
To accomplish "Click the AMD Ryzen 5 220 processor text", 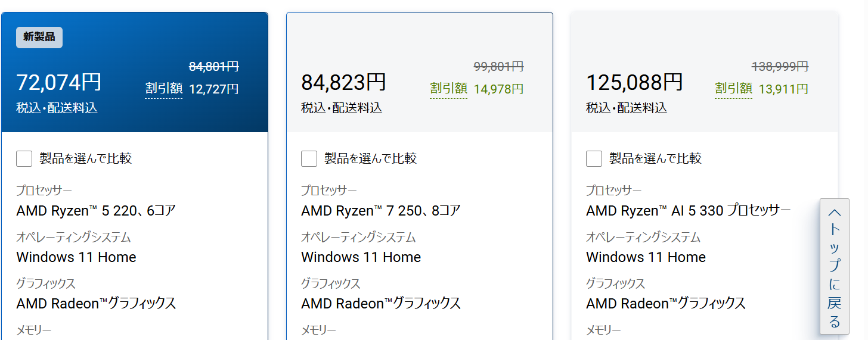I will pyautogui.click(x=96, y=211).
